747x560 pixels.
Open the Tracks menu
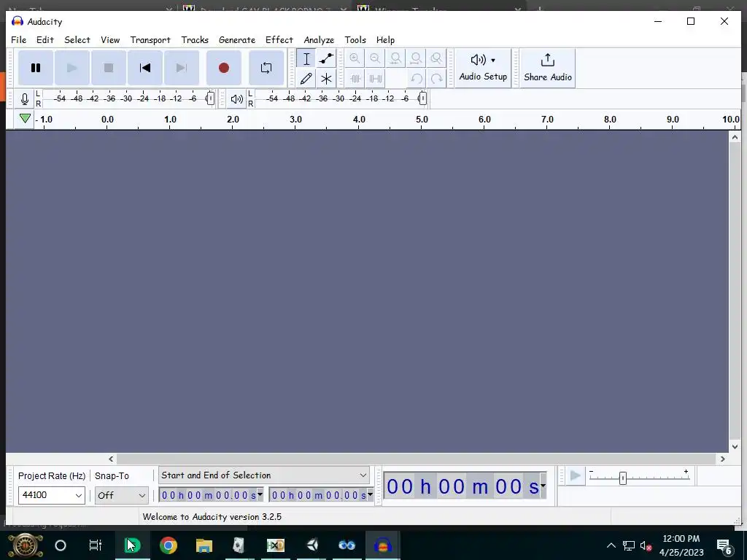[x=195, y=40]
